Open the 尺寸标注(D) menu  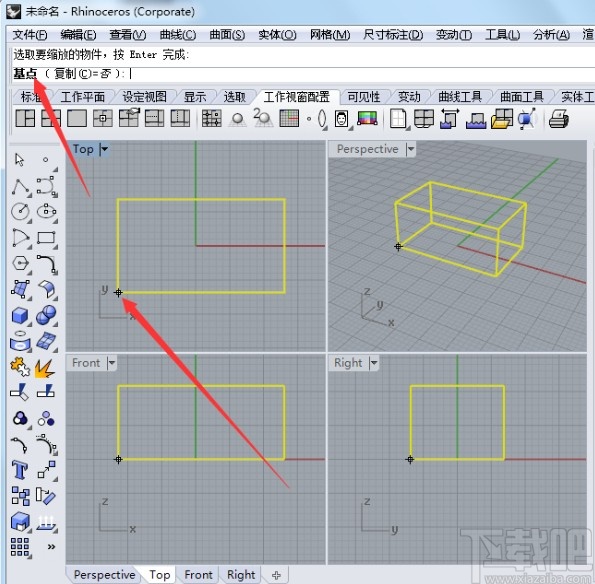tap(393, 35)
